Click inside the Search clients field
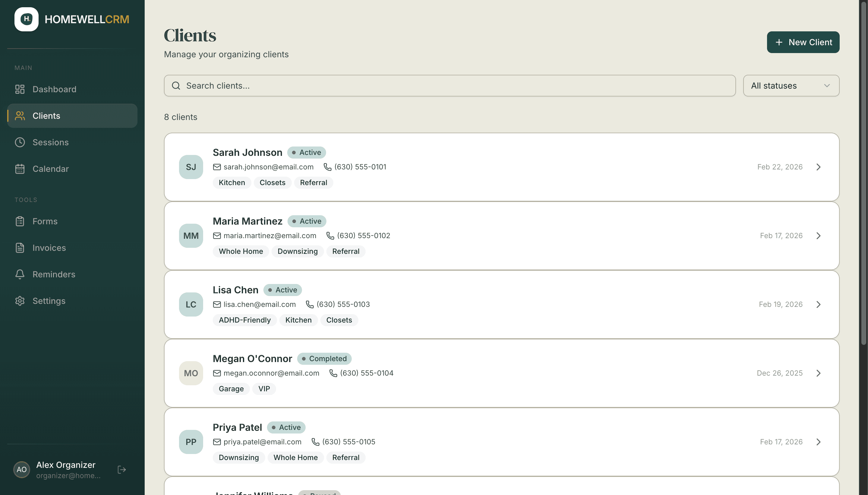The width and height of the screenshot is (868, 495). pyautogui.click(x=374, y=85)
